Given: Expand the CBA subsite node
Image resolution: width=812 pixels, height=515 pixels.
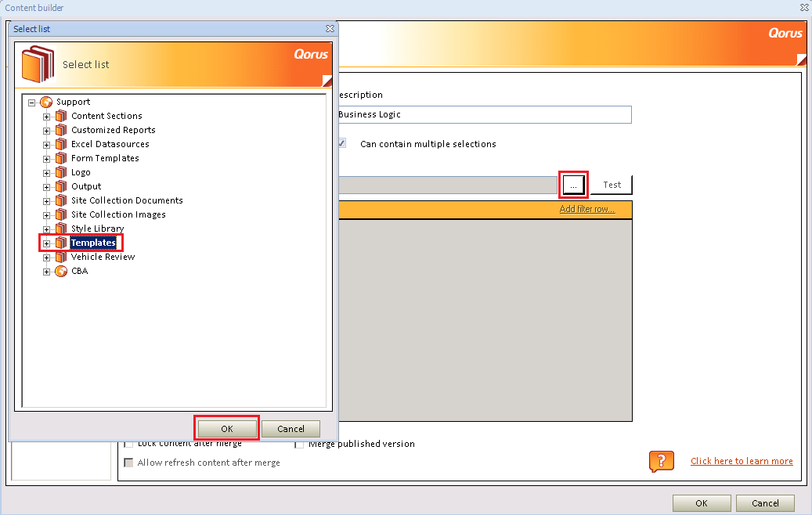Looking at the screenshot, I should [47, 272].
